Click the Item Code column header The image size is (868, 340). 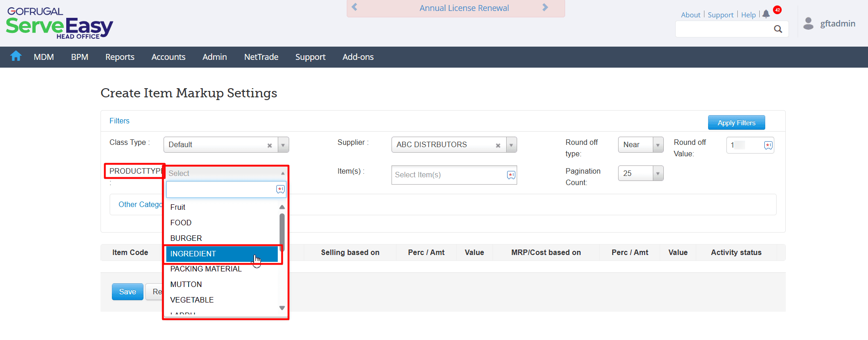130,252
